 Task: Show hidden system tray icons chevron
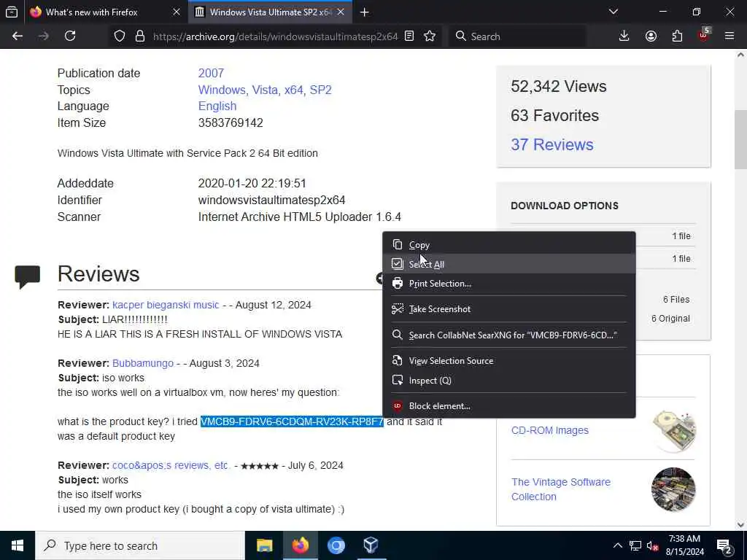point(617,545)
